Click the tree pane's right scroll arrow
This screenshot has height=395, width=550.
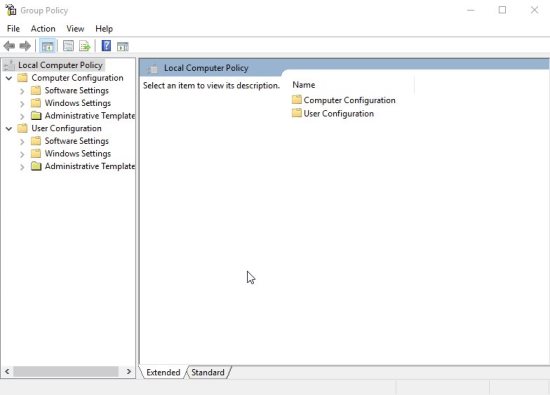tap(129, 371)
